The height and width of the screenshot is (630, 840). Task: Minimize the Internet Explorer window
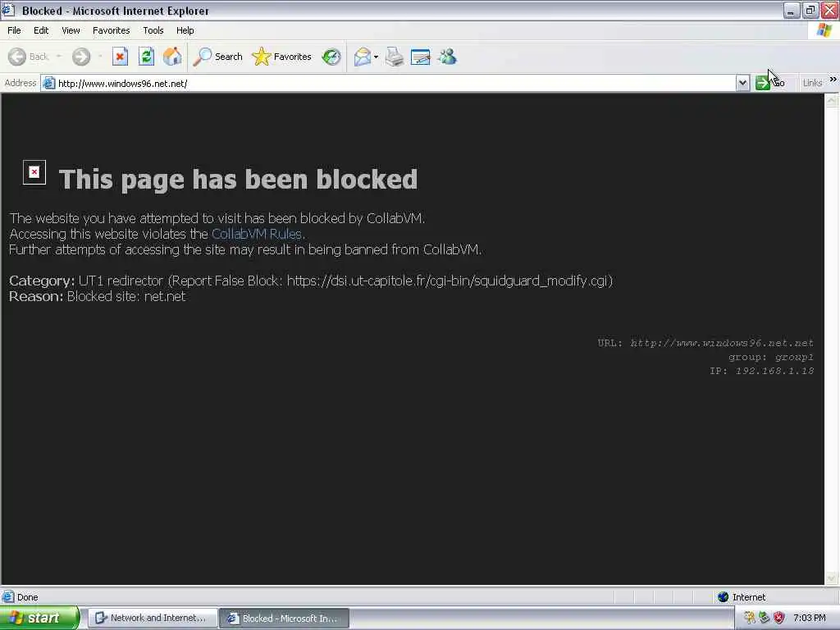(792, 10)
